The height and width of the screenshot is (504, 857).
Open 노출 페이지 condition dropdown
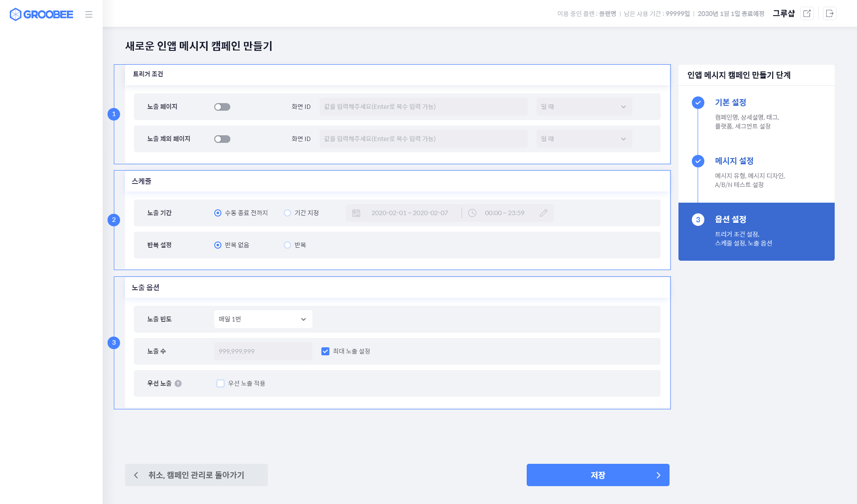[584, 107]
